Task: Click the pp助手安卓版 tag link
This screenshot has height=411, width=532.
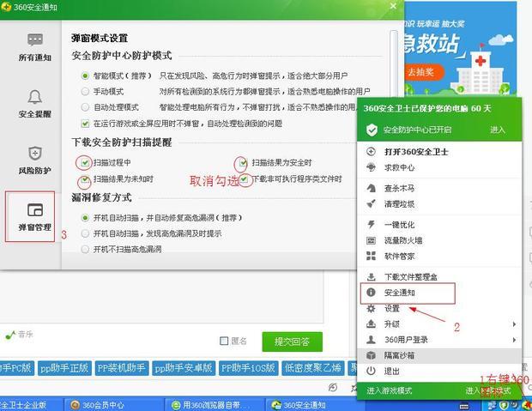Action: 184,368
